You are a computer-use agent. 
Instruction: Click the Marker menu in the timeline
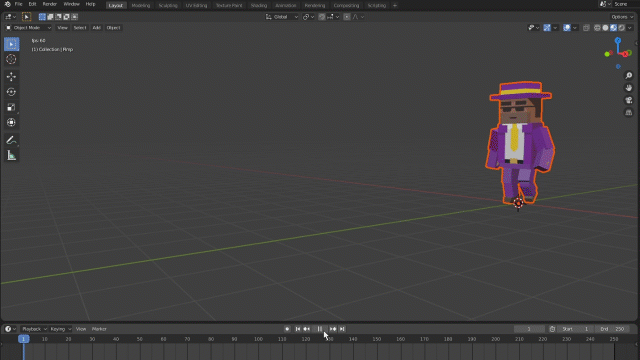click(99, 329)
